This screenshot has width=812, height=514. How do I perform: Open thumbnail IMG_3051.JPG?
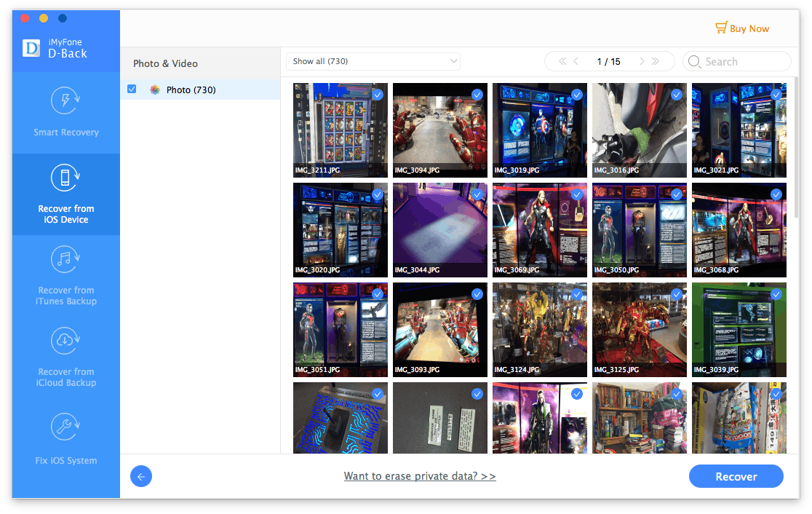(x=341, y=330)
